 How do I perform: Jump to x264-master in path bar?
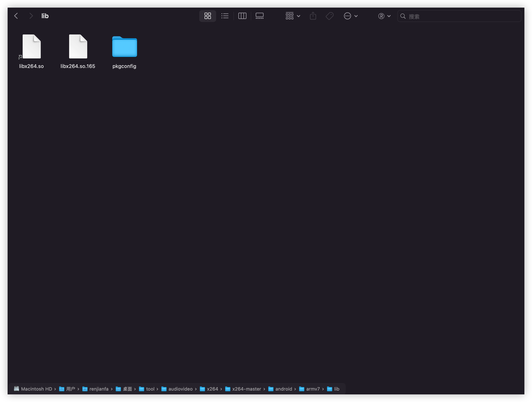pyautogui.click(x=246, y=389)
